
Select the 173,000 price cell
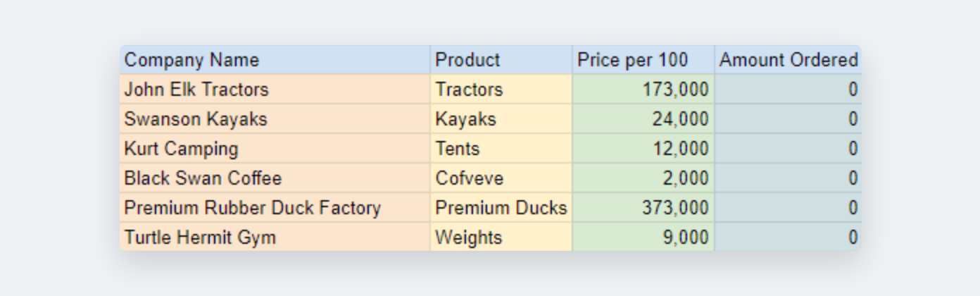point(643,90)
